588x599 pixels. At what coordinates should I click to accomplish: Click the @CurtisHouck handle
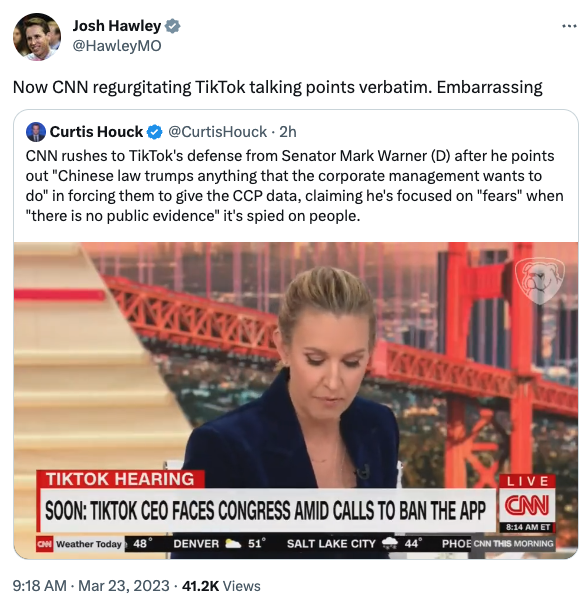217,132
